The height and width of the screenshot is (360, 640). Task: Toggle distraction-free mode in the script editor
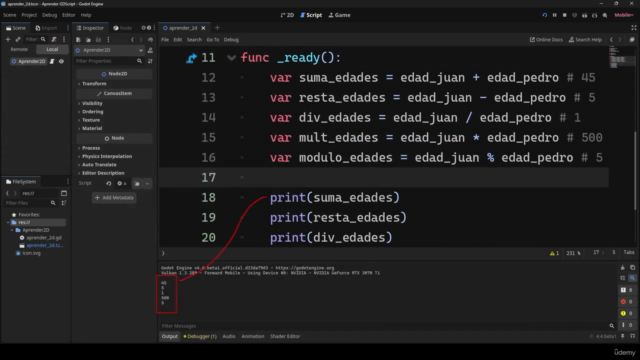click(633, 28)
